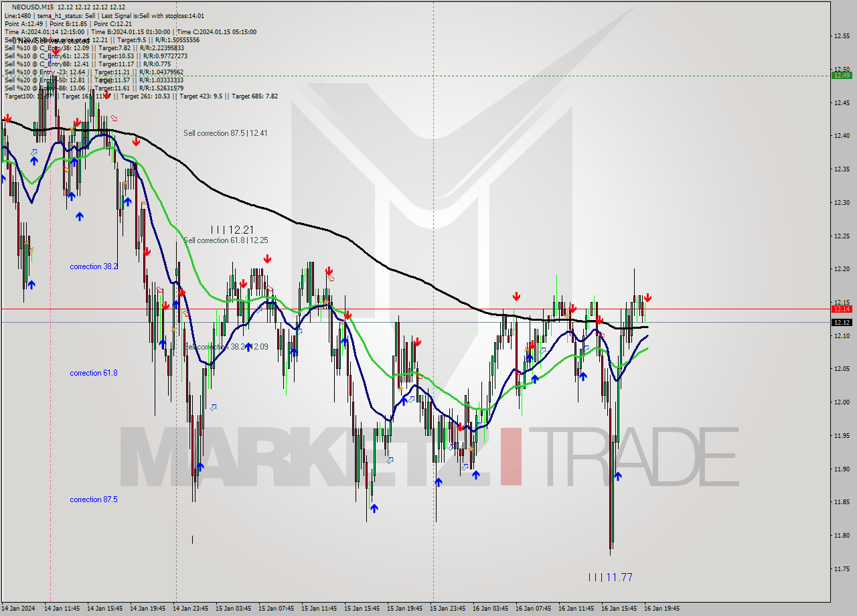Click the '| | | 11.77' low marker
This screenshot has width=857, height=616.
click(x=610, y=577)
